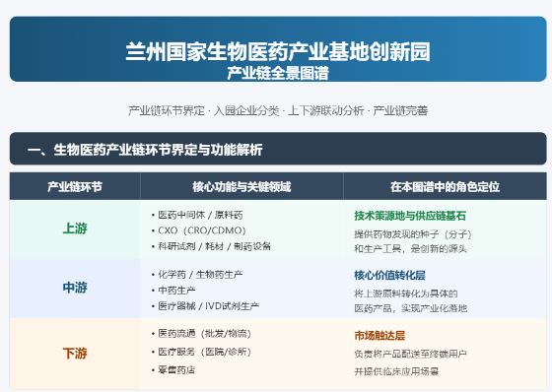The height and width of the screenshot is (392, 552).
Task: Click bullet 医疗器械 / IVD试剂生产
Action: pos(205,306)
